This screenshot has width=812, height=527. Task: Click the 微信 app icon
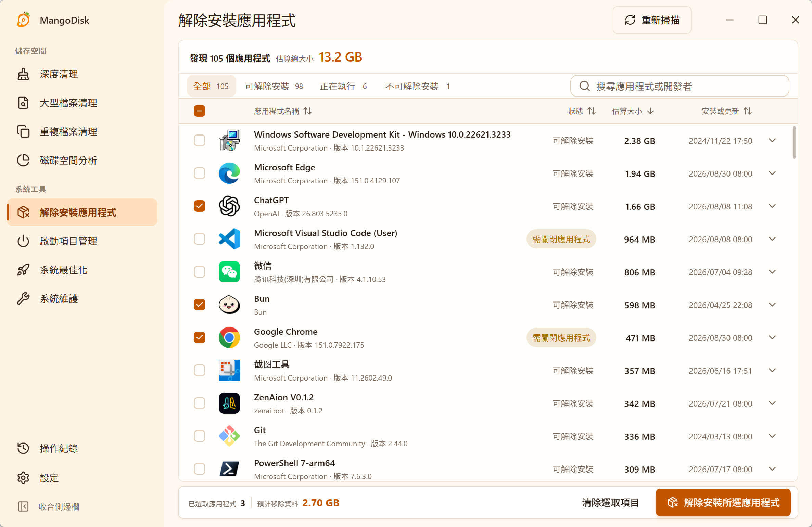coord(229,272)
